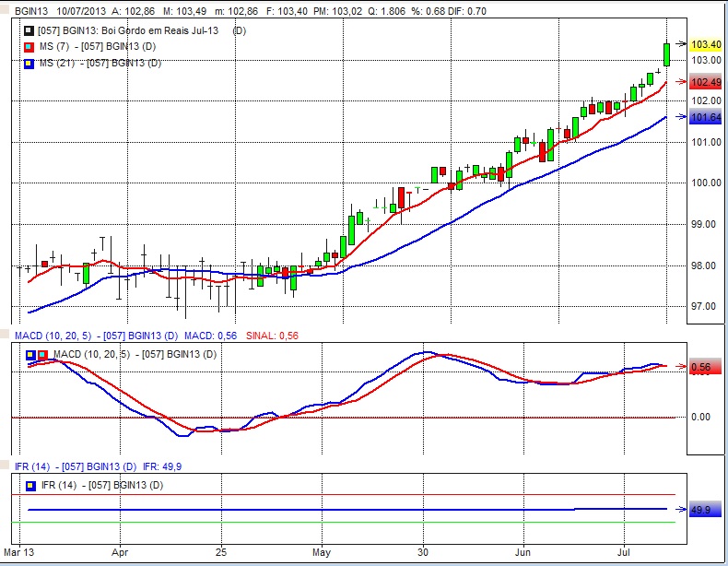Select the blue 101.64 moving average marker
Image resolution: width=728 pixels, height=566 pixels.
(x=705, y=117)
